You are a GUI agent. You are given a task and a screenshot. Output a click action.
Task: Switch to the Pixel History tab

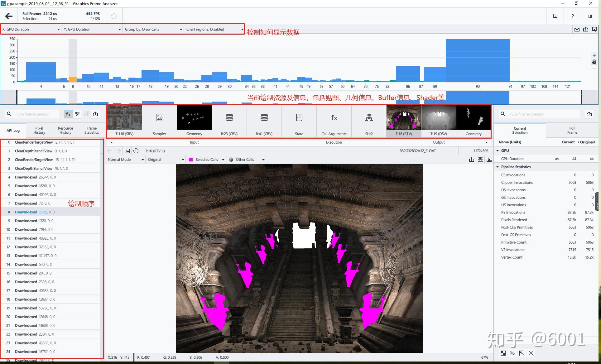(x=39, y=130)
